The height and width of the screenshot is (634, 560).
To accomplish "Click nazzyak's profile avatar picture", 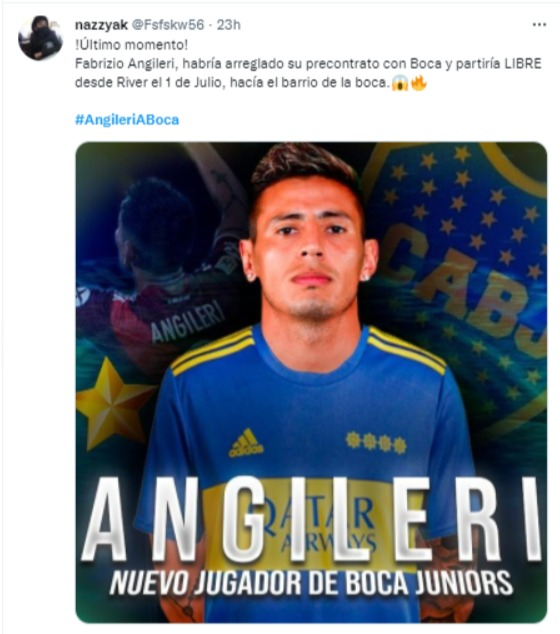I will pos(40,38).
